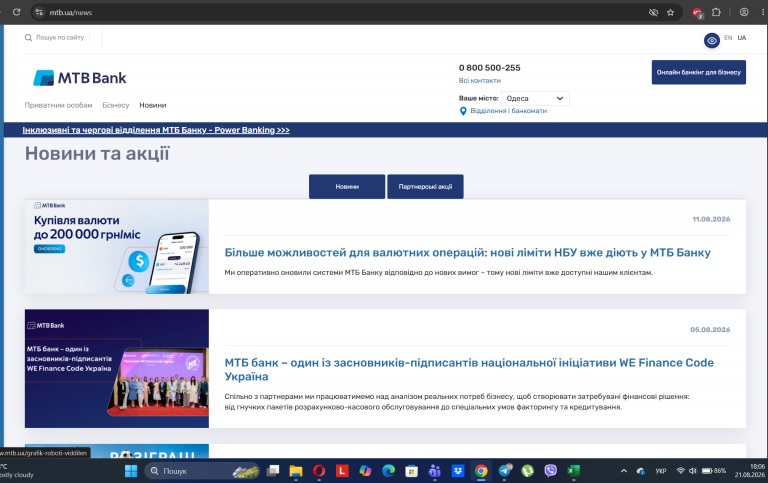Open site information icon in address bar

[39, 12]
